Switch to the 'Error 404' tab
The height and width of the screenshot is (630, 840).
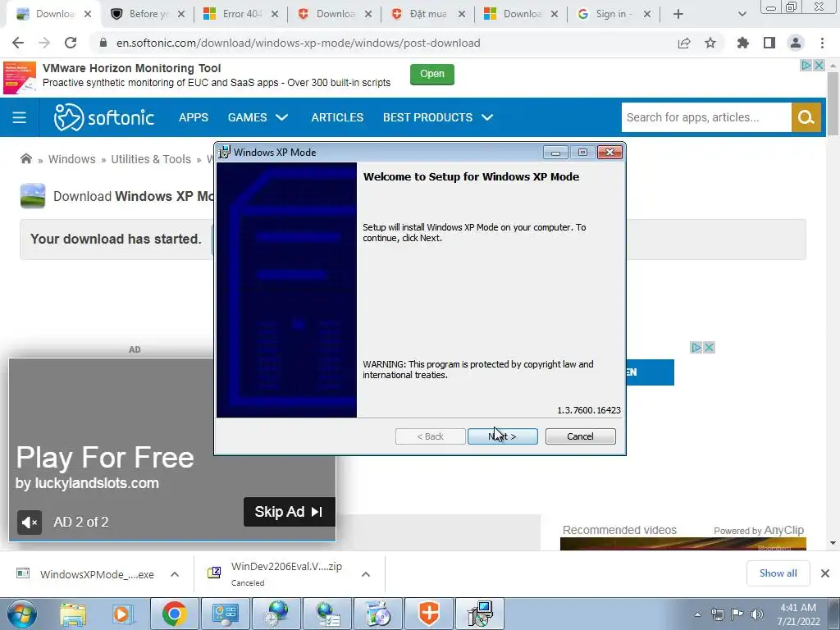240,14
